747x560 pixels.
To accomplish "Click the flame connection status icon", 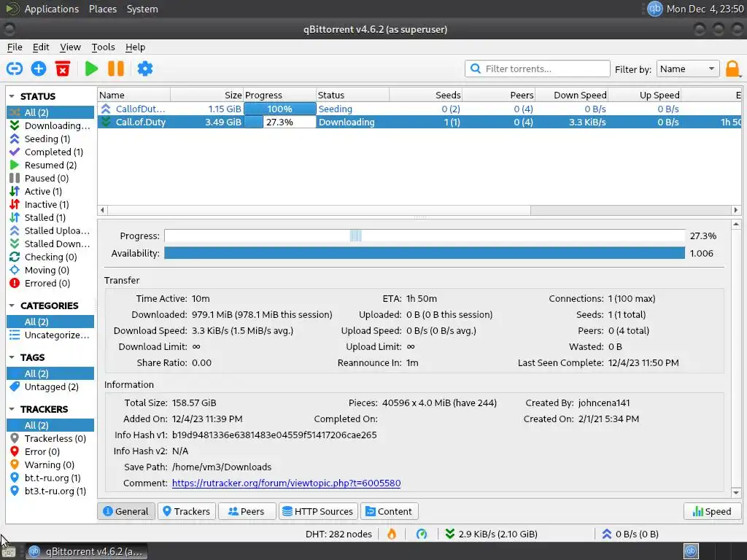I will (x=392, y=534).
